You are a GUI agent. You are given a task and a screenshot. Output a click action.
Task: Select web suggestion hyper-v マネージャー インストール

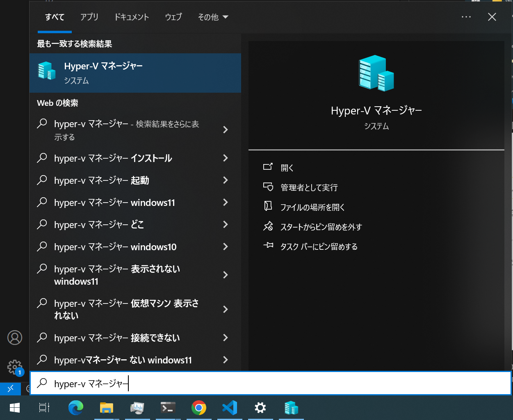[113, 158]
